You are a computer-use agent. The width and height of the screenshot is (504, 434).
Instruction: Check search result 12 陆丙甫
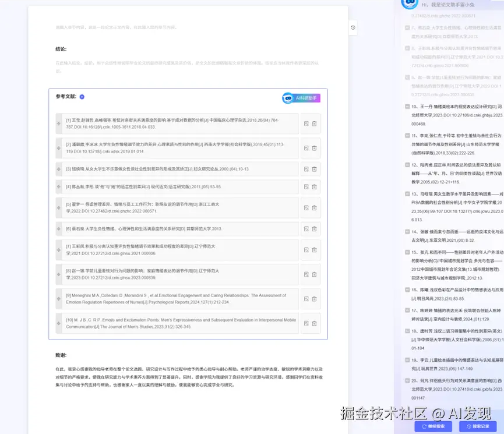407,165
